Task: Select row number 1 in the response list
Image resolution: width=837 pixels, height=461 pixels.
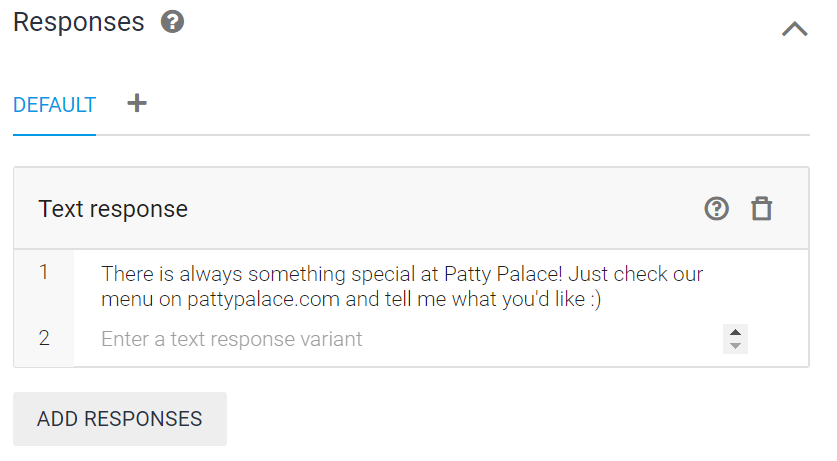Action: pyautogui.click(x=44, y=272)
